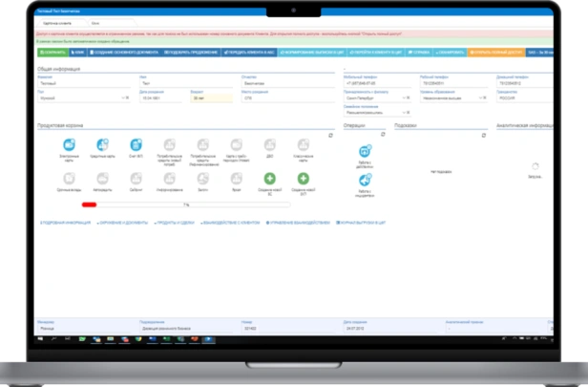Expand the Продукты и сделки section
Screen dimensions: 588x387
coord(174,223)
